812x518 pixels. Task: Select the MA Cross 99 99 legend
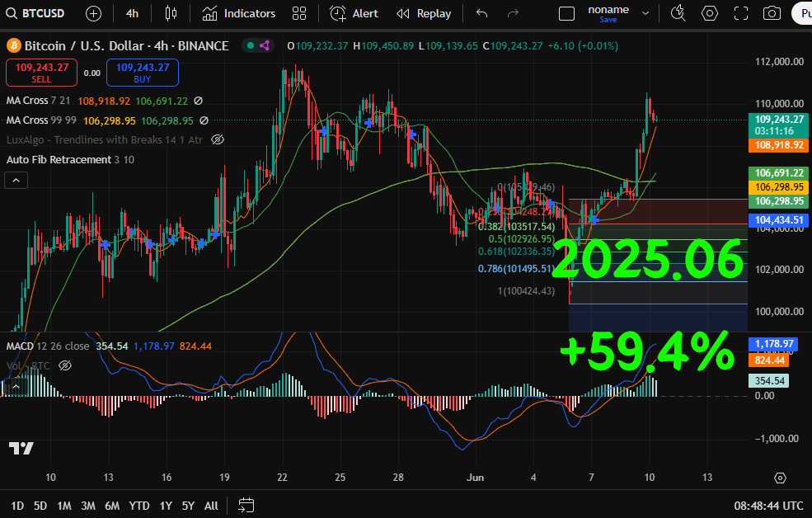click(x=41, y=120)
